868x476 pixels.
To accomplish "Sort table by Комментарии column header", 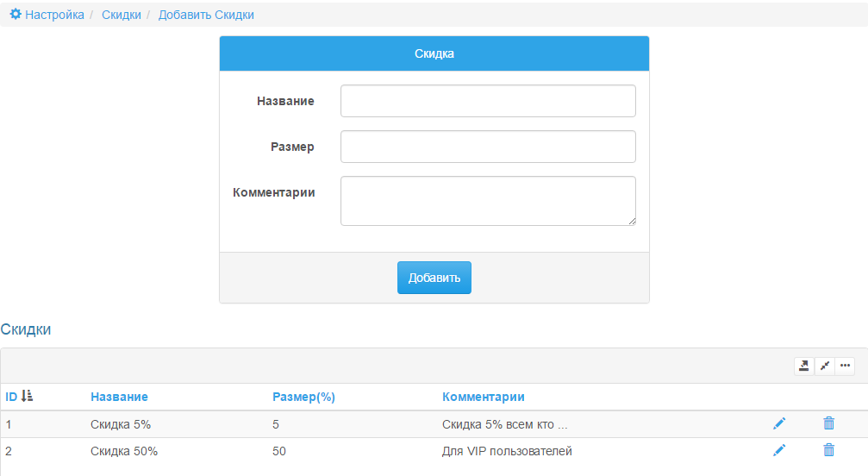I will click(x=483, y=397).
